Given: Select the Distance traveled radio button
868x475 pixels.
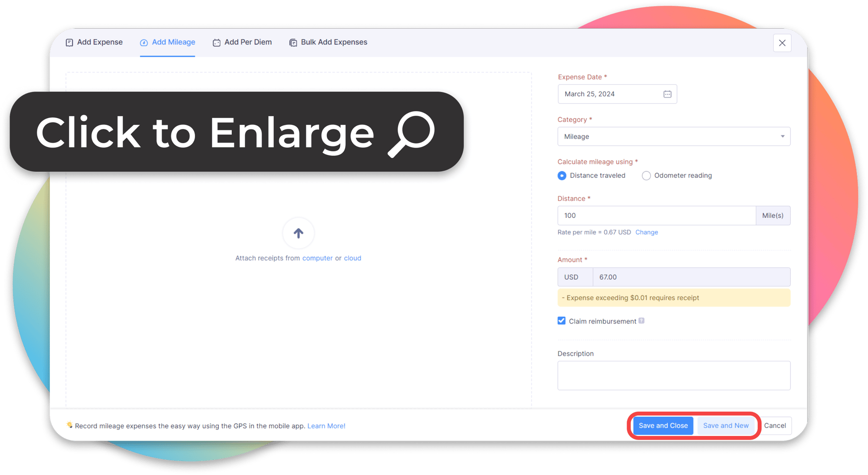Looking at the screenshot, I should coord(562,175).
